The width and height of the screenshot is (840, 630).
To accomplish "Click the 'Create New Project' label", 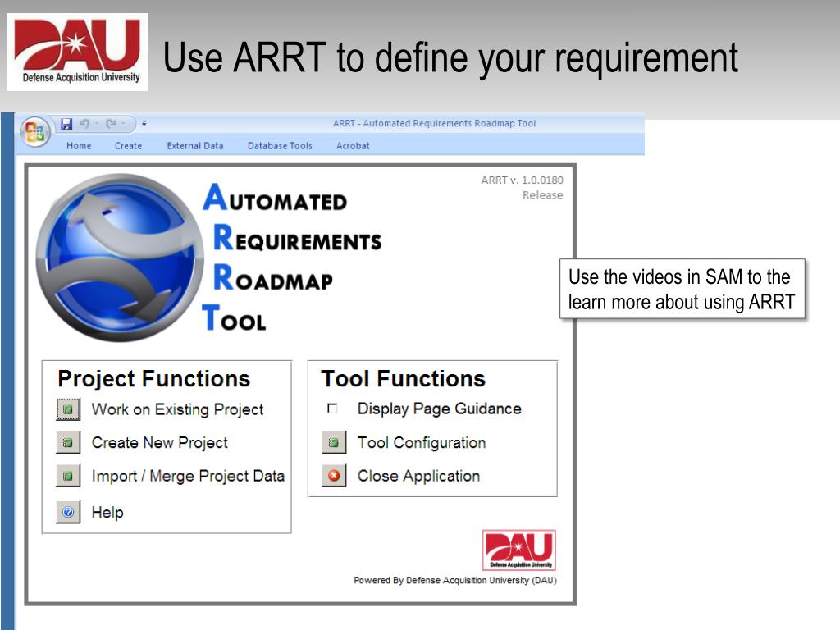I will (x=160, y=442).
